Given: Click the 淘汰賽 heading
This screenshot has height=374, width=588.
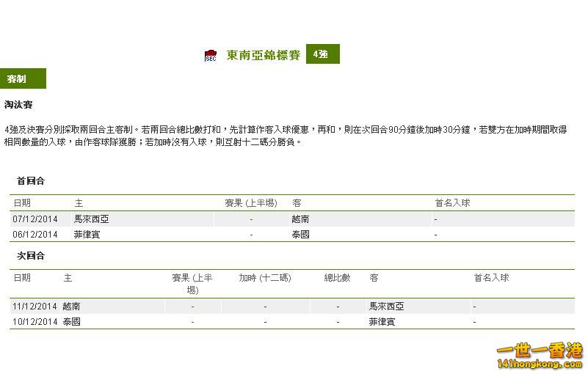Looking at the screenshot, I should (x=18, y=105).
